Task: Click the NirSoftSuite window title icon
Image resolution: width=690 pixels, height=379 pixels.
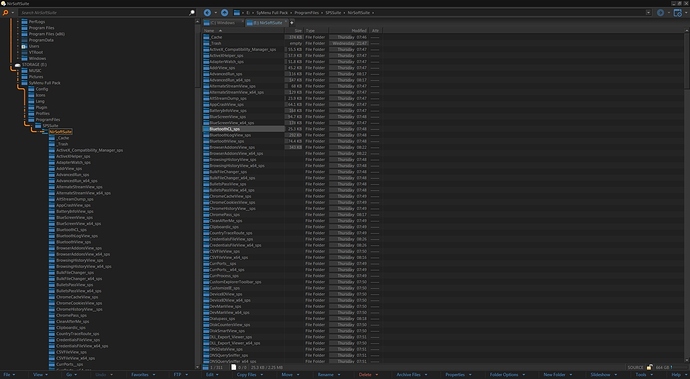Action: pyautogui.click(x=4, y=3)
